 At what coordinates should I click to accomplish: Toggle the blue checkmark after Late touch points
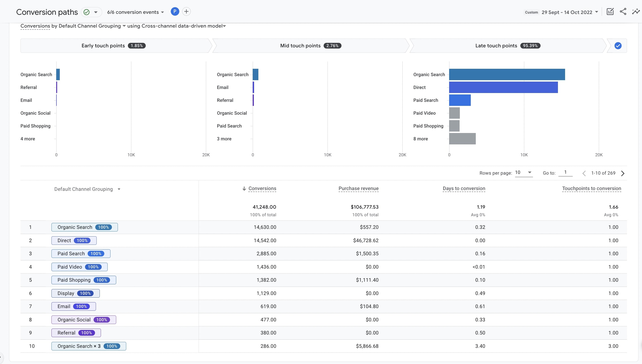[618, 46]
